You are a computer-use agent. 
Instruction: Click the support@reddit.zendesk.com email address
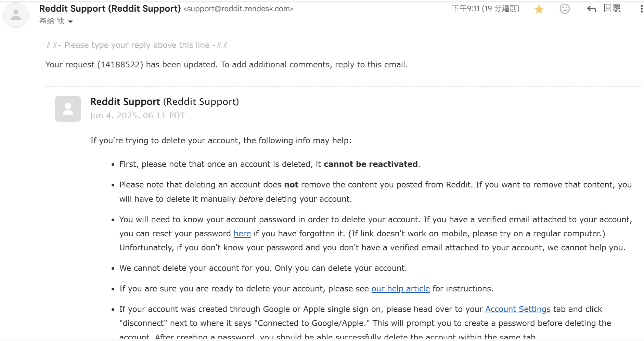point(238,9)
